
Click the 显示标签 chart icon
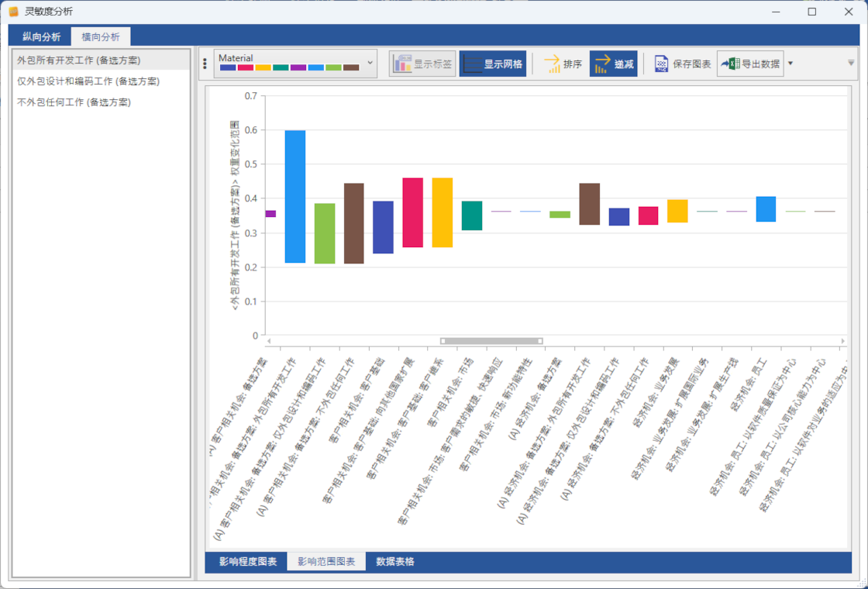pos(401,64)
